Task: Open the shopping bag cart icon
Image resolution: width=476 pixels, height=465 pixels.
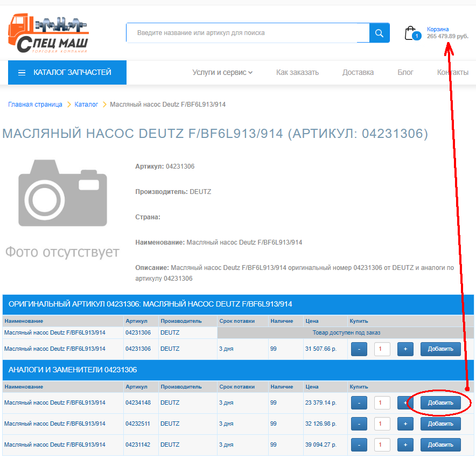Action: click(x=412, y=33)
